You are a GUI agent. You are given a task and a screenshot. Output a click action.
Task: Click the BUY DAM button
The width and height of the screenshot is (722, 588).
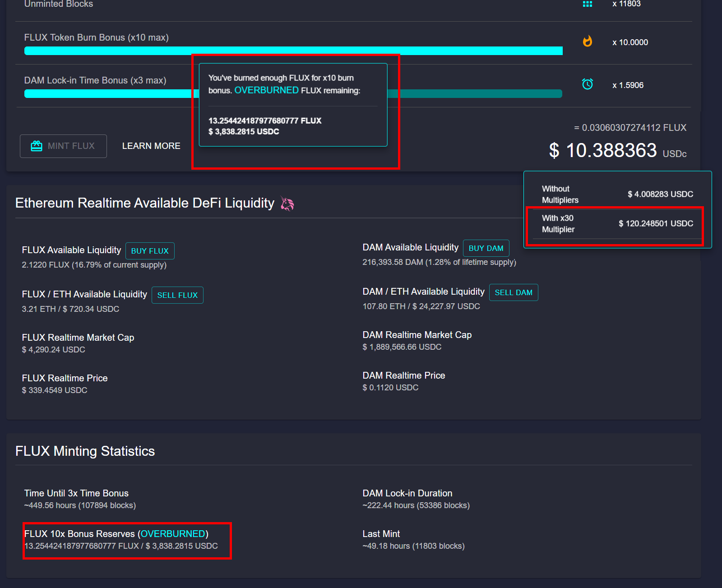[486, 248]
